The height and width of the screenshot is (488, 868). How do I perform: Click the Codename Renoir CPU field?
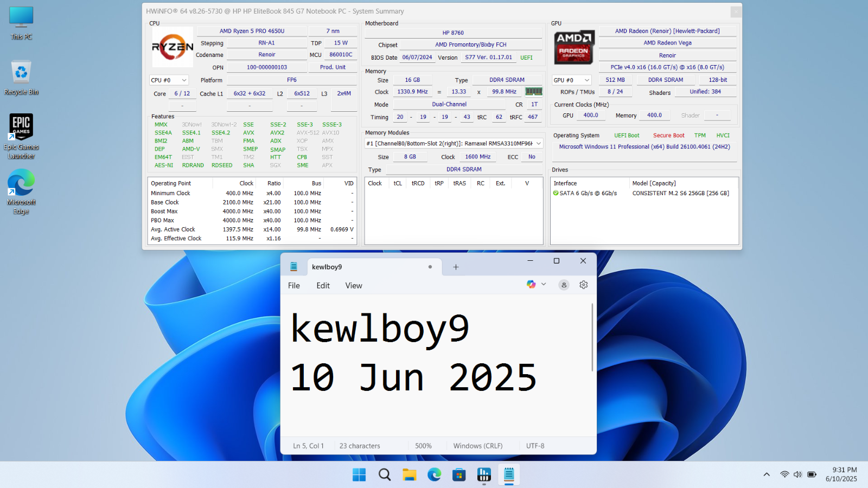(266, 55)
